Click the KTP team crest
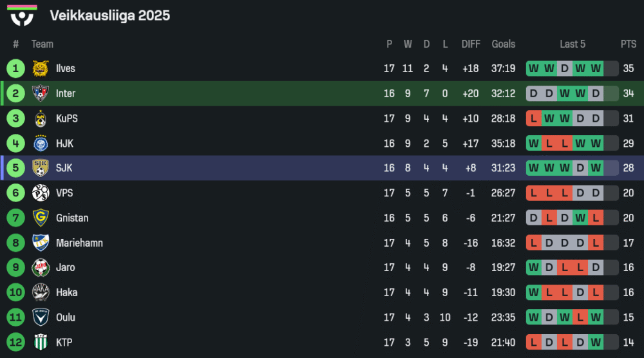This screenshot has width=644, height=358. tap(41, 343)
